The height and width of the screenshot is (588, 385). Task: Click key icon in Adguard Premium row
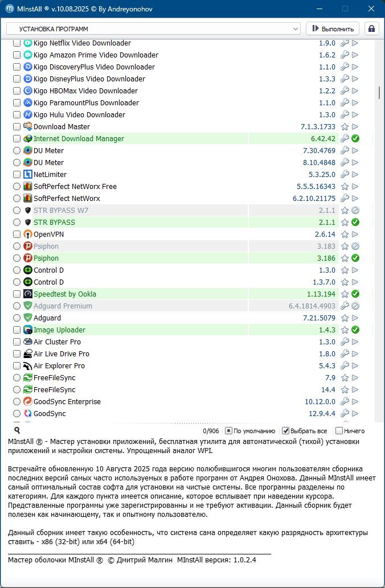click(x=345, y=306)
